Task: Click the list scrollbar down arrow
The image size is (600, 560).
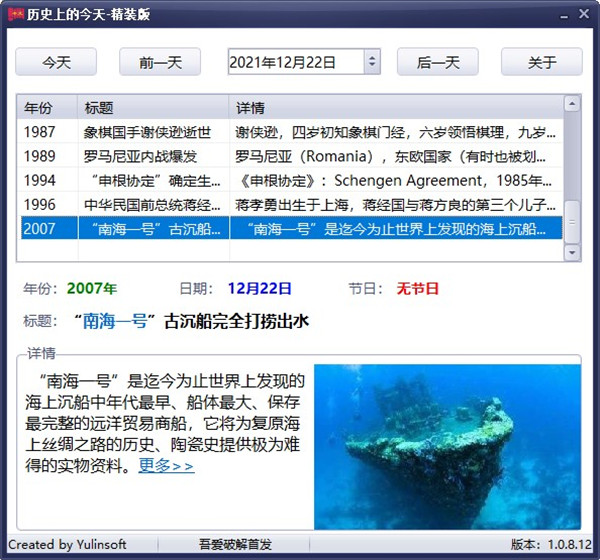Action: [x=572, y=253]
